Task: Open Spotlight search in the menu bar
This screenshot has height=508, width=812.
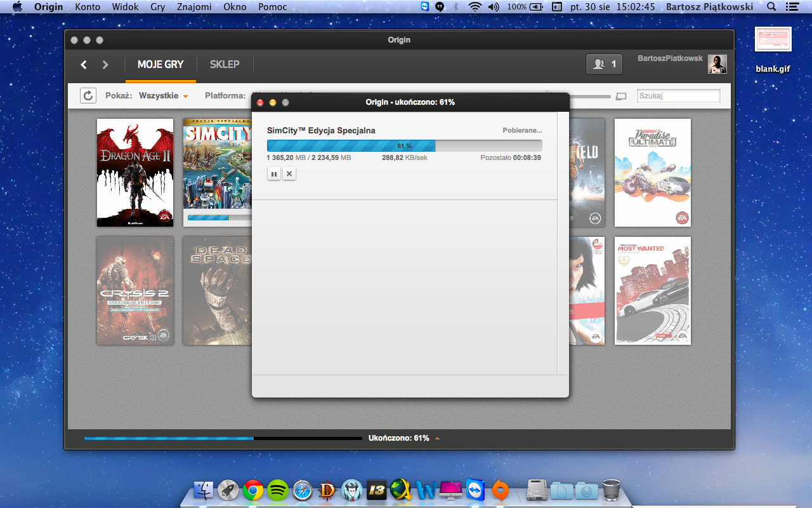Action: click(771, 7)
